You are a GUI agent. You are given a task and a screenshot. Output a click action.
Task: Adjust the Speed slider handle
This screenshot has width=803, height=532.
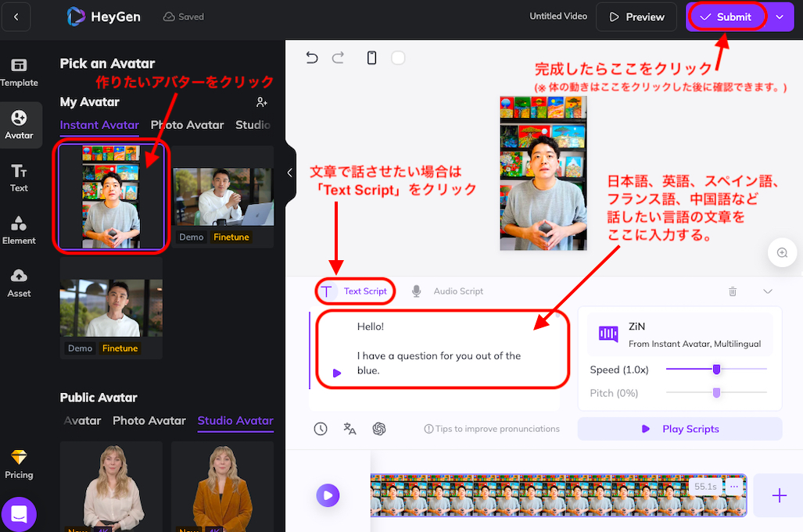(716, 370)
